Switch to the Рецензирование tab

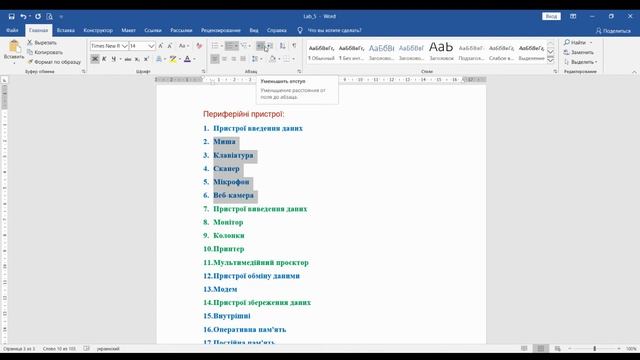point(220,30)
